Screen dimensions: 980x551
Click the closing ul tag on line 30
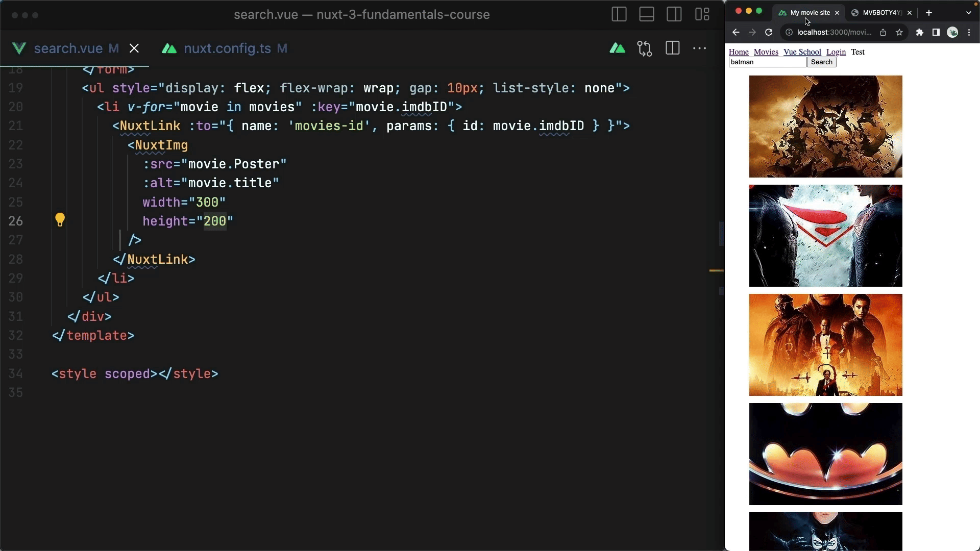(101, 297)
